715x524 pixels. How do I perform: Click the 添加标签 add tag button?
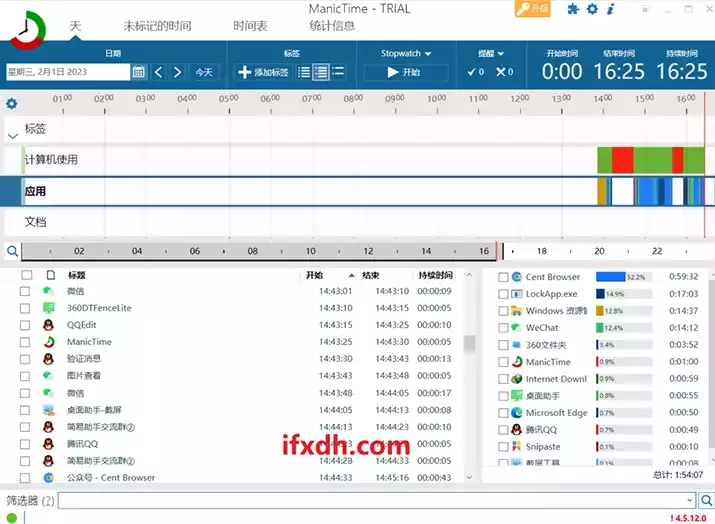coord(263,72)
